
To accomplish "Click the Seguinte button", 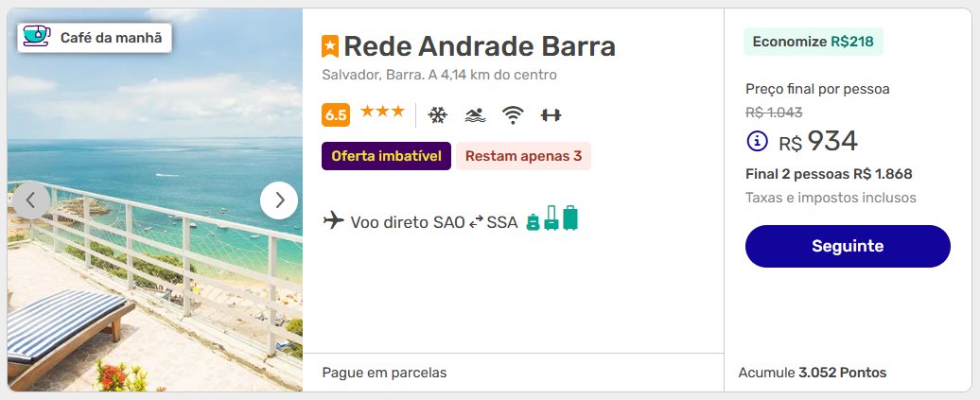I will [x=848, y=246].
